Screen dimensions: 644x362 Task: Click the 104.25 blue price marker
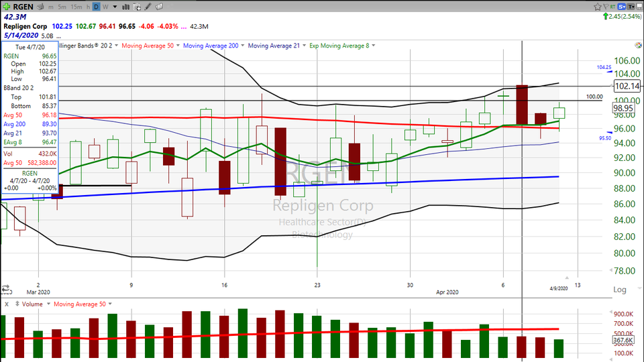click(604, 67)
